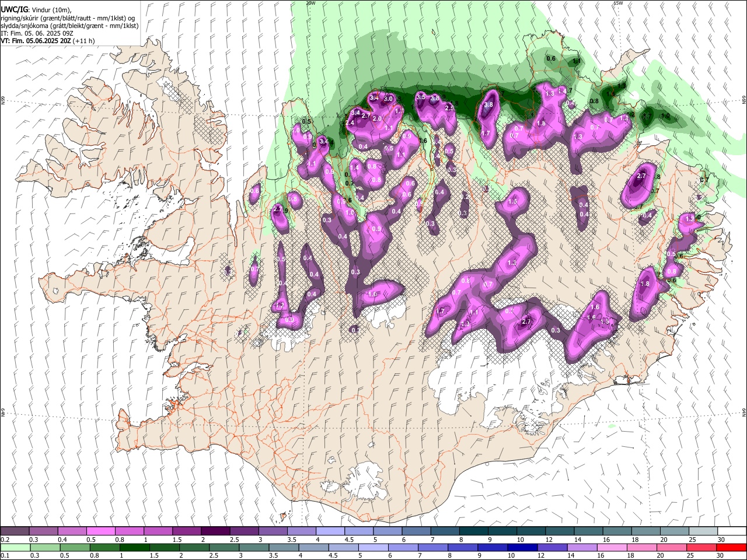Pick the slate blue 6 swatch in upper legend

tap(416, 531)
